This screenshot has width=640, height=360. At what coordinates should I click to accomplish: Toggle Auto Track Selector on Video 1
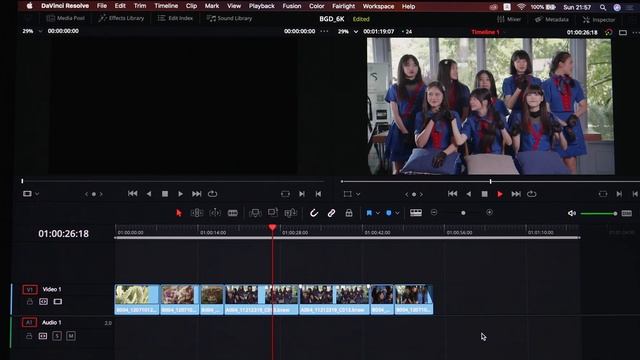tap(43, 302)
